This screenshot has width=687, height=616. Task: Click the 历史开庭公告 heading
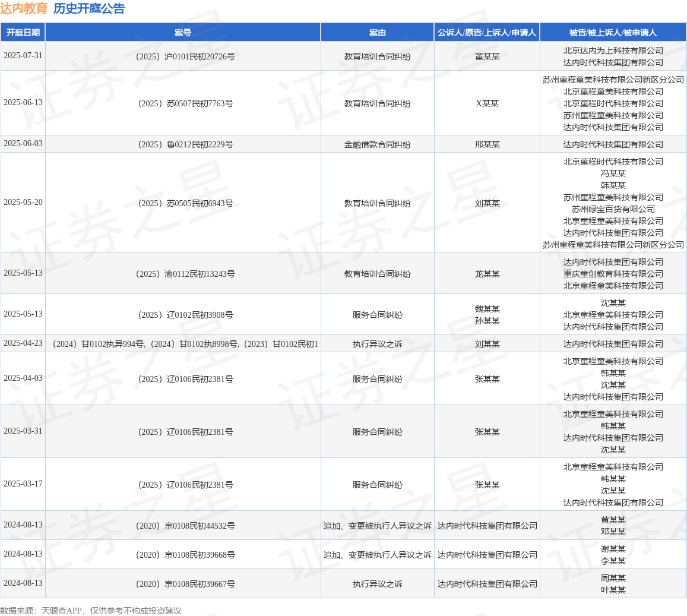(89, 8)
